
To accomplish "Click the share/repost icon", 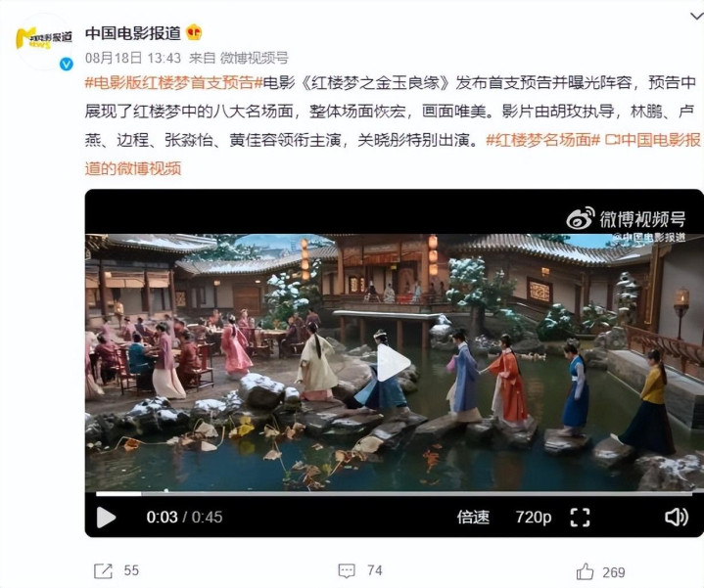I will tap(103, 571).
